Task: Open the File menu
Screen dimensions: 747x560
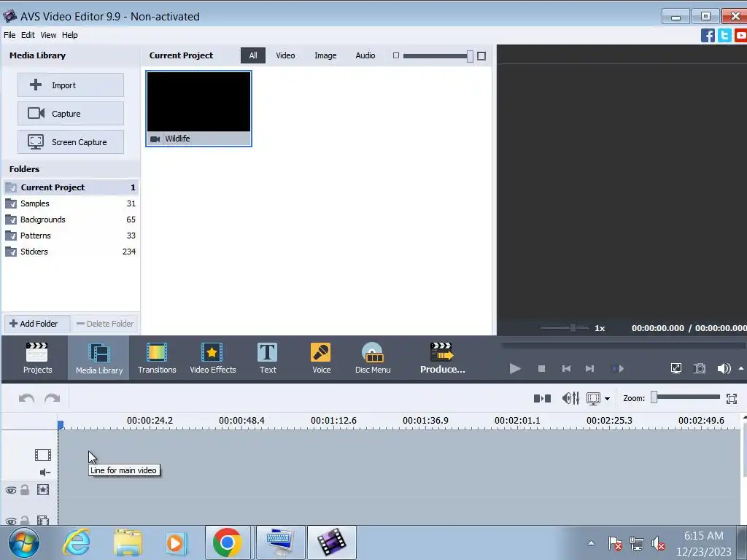Action: (x=9, y=35)
